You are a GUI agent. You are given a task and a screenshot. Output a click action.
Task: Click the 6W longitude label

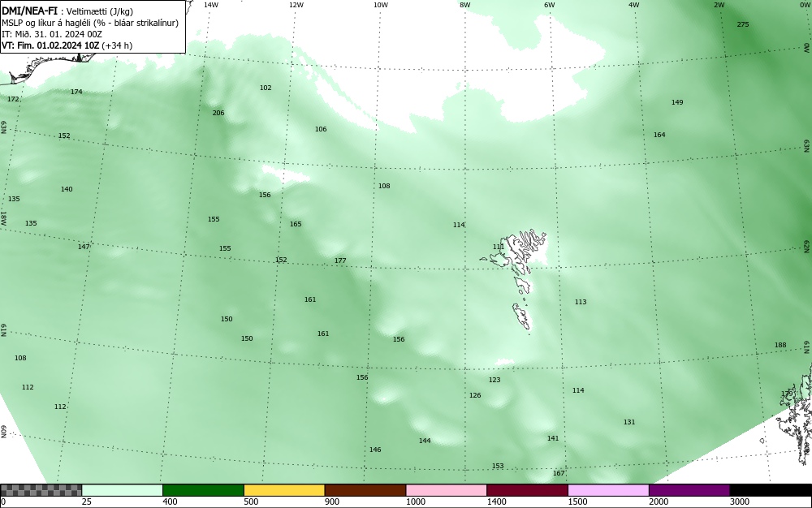(550, 5)
